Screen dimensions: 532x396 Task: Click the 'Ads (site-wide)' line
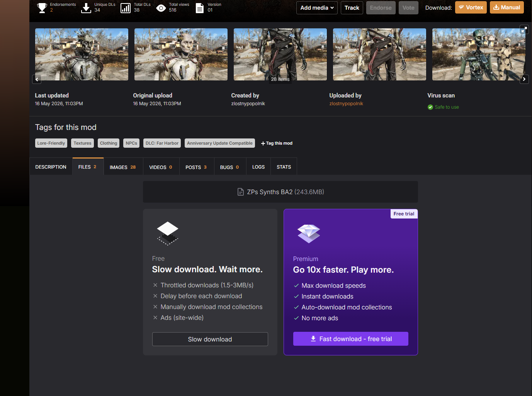178,317
